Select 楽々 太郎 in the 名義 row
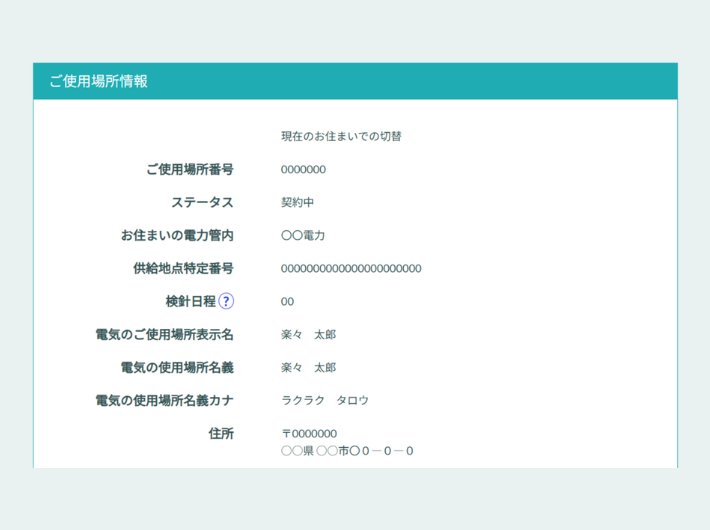Image resolution: width=710 pixels, height=530 pixels. coord(308,368)
